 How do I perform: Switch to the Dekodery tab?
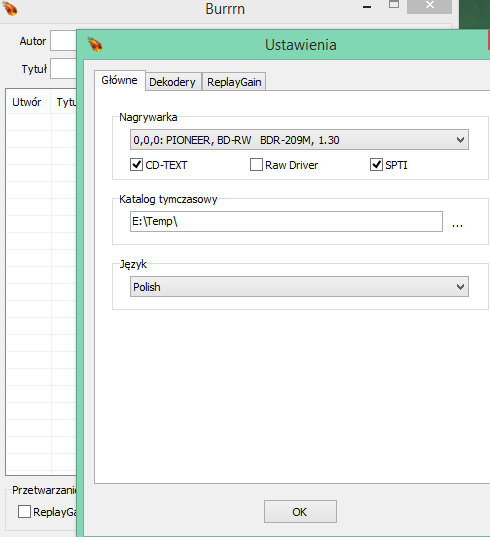point(172,82)
